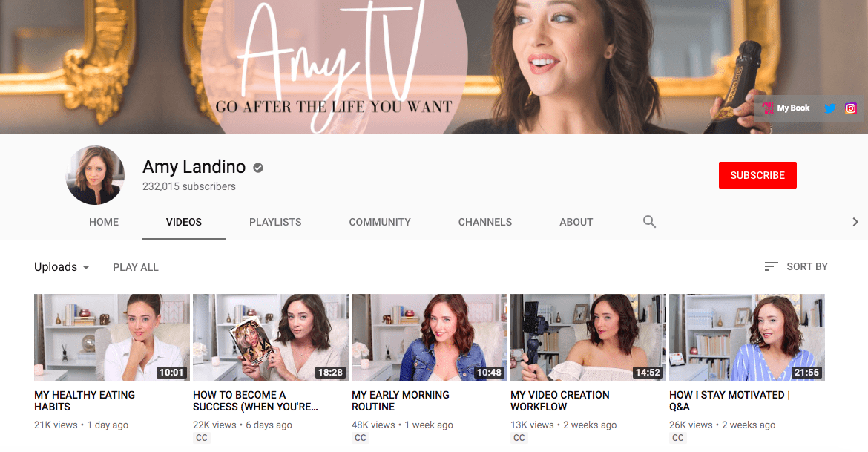The image size is (868, 452).
Task: Click the title HOW I STAY MOTIVATED | Q&A
Action: [x=729, y=401]
